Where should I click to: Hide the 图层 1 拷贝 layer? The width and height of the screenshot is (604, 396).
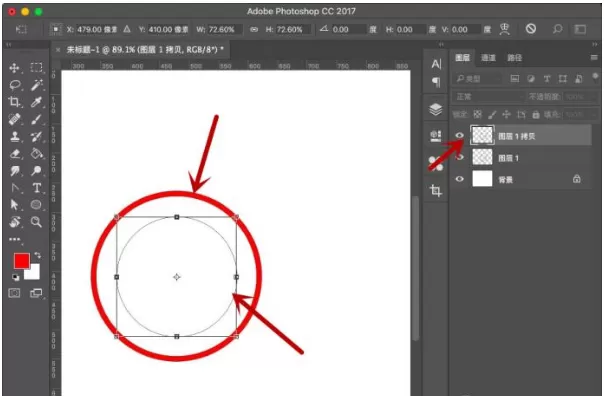tap(459, 135)
